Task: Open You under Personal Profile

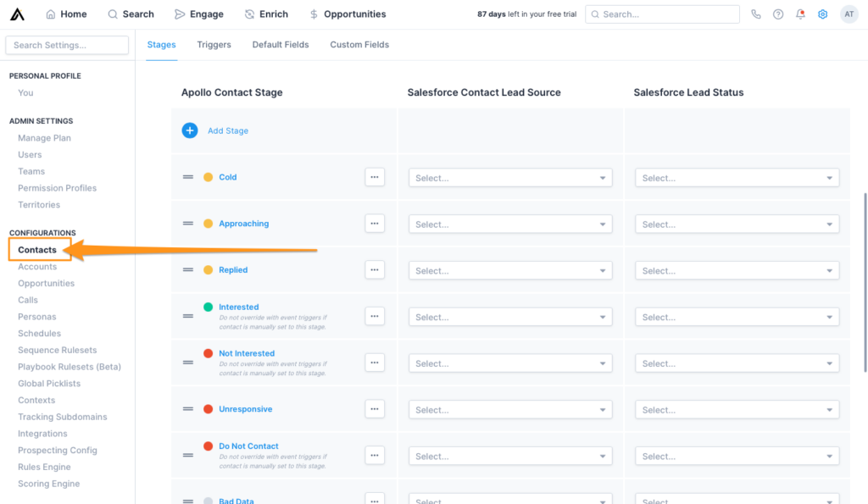Action: [x=25, y=93]
